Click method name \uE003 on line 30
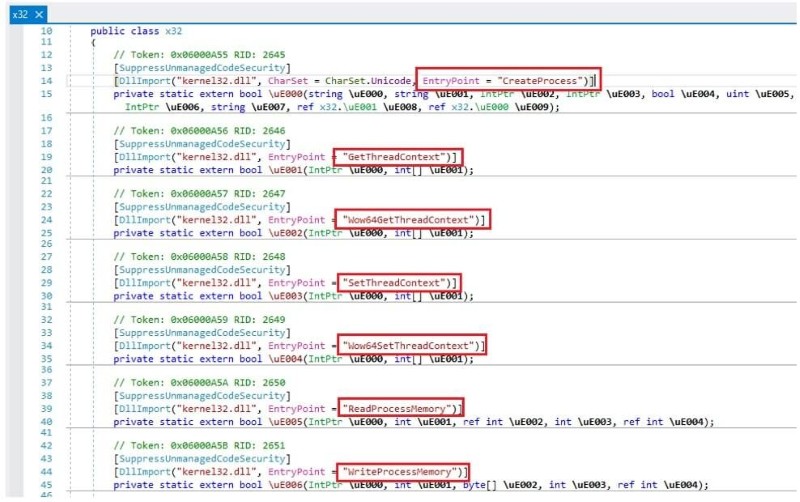800x502 pixels. 286,296
